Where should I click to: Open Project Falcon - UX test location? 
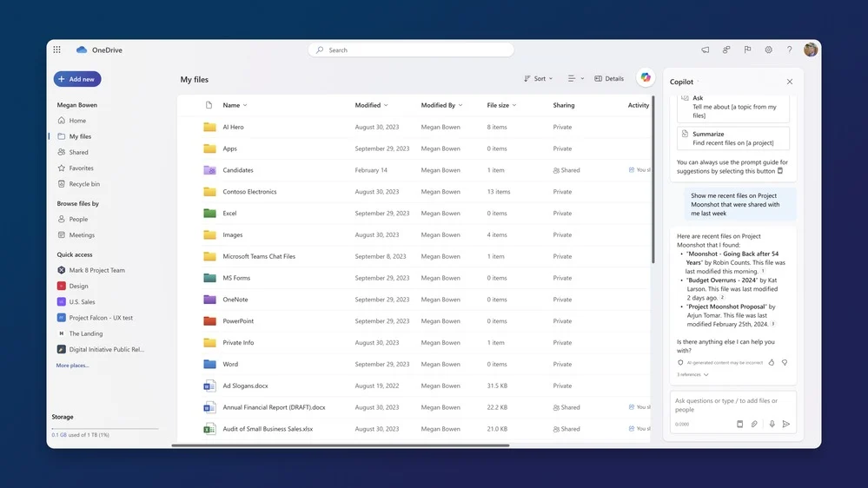101,318
